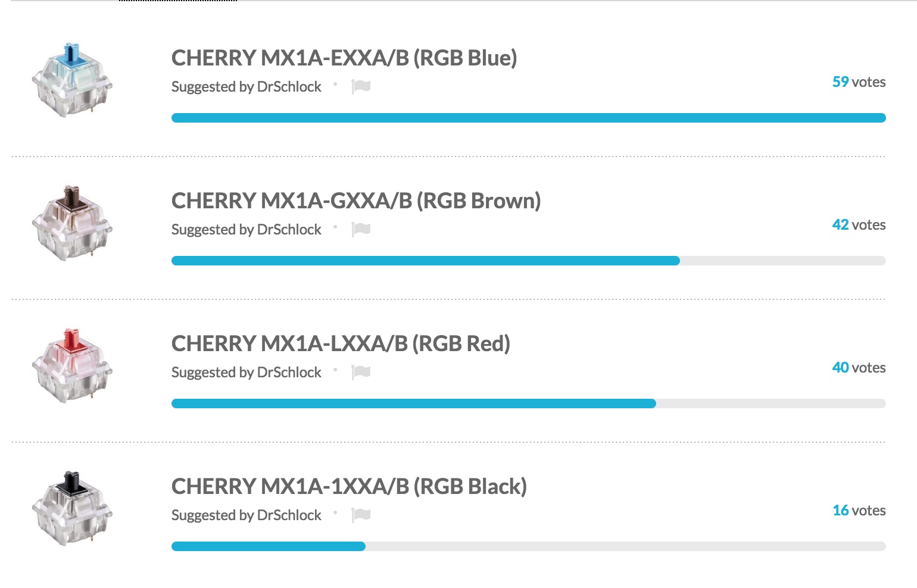This screenshot has width=917, height=588.
Task: Click "Suggested by DrSchlock" under RGB Red
Action: tap(246, 373)
